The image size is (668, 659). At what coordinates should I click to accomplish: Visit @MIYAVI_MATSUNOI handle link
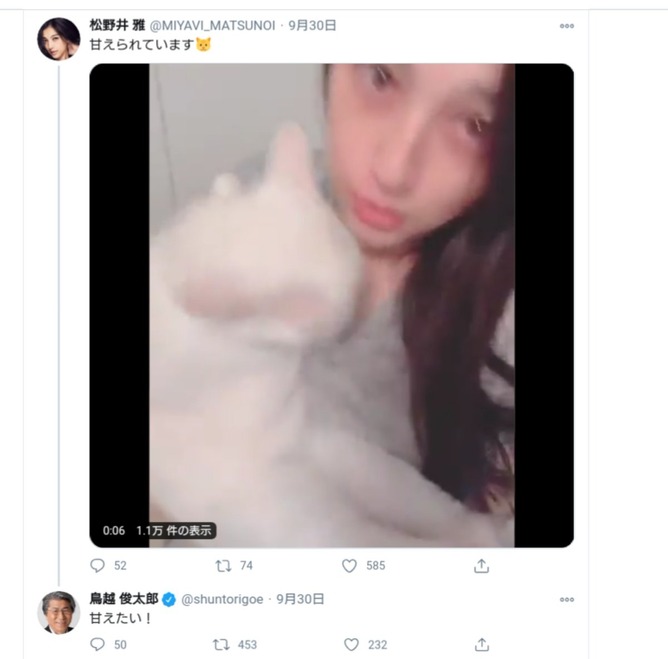click(x=212, y=26)
